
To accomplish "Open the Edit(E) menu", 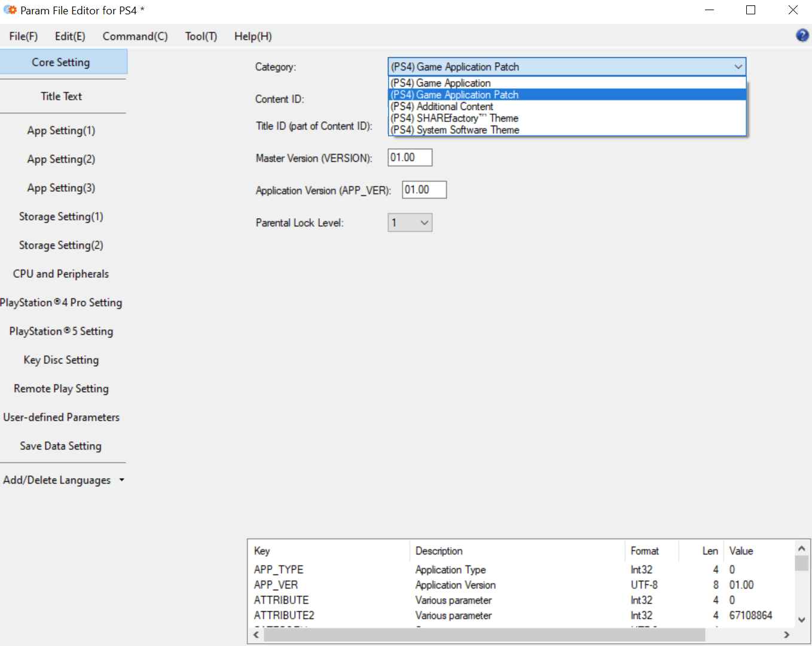I will (x=70, y=36).
